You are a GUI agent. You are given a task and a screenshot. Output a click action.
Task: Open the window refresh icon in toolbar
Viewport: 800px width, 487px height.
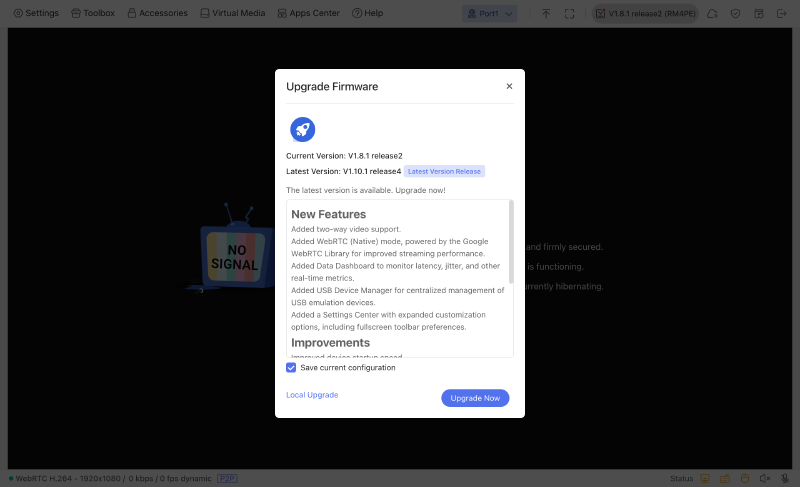click(x=759, y=14)
